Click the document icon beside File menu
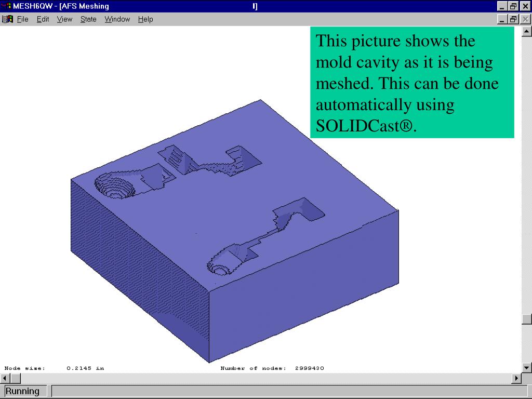 (7, 19)
